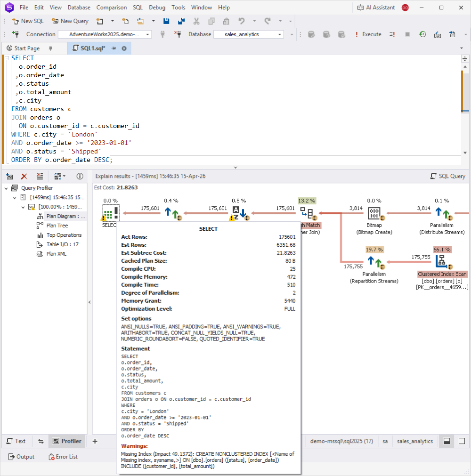Image resolution: width=471 pixels, height=476 pixels.
Task: Select Plan XML in the profiler tree
Action: (x=52, y=254)
